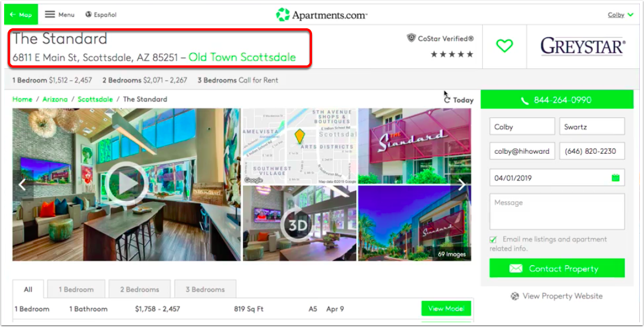Click 2 Bedrooms $2,071 – 2,267 summary
The height and width of the screenshot is (327, 644).
coord(145,80)
